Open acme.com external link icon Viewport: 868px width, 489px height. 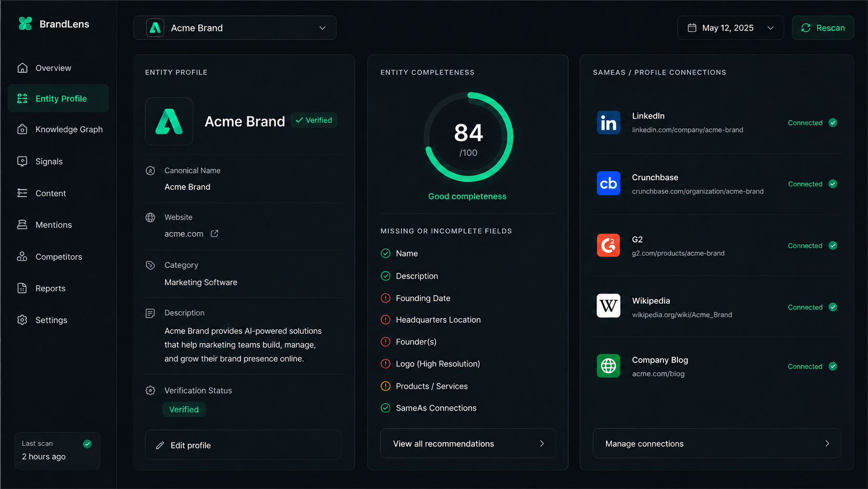[214, 234]
